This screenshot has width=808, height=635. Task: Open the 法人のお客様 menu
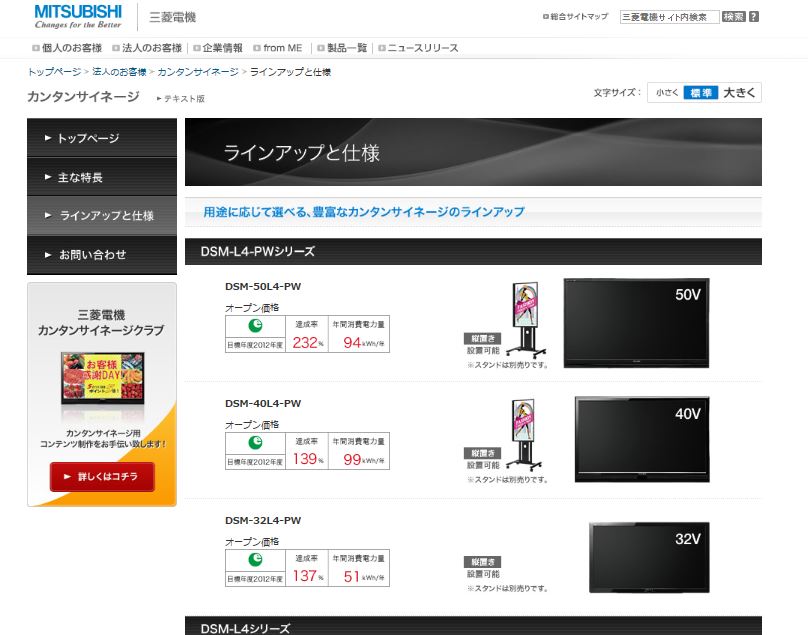pos(147,48)
